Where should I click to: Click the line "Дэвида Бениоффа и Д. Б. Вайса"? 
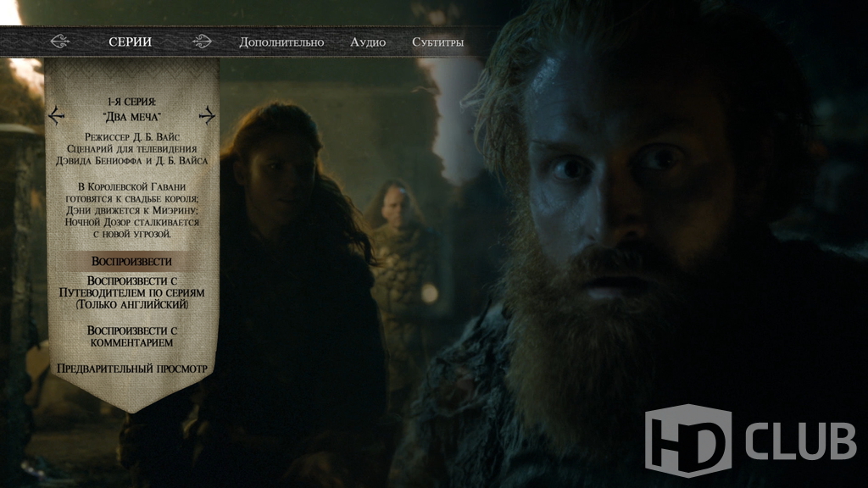(131, 161)
